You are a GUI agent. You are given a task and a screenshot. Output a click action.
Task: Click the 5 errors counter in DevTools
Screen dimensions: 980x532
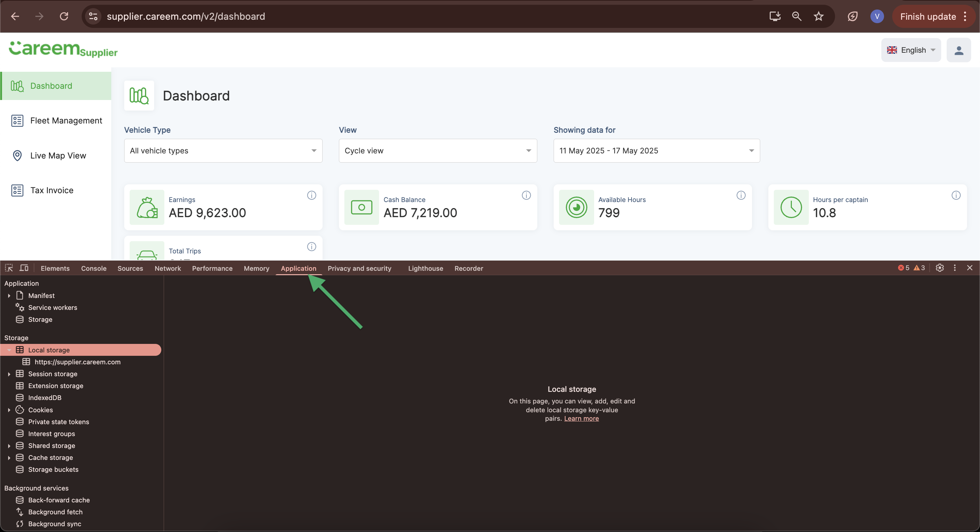pos(903,268)
